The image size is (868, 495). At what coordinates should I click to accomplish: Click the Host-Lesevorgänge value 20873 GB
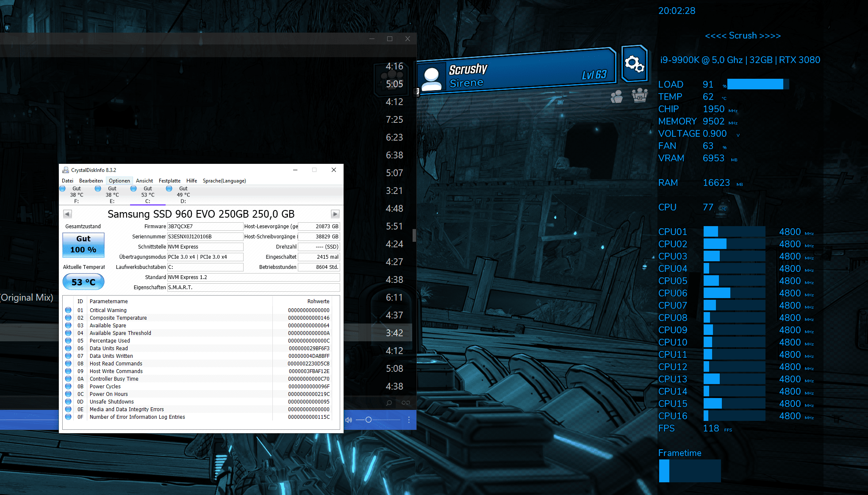pyautogui.click(x=319, y=227)
